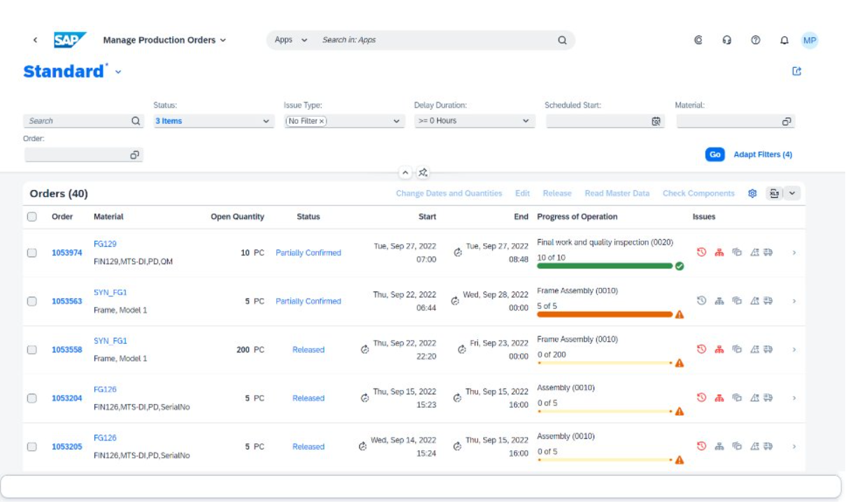848x504 pixels.
Task: Click Release toolbar action
Action: (x=557, y=194)
